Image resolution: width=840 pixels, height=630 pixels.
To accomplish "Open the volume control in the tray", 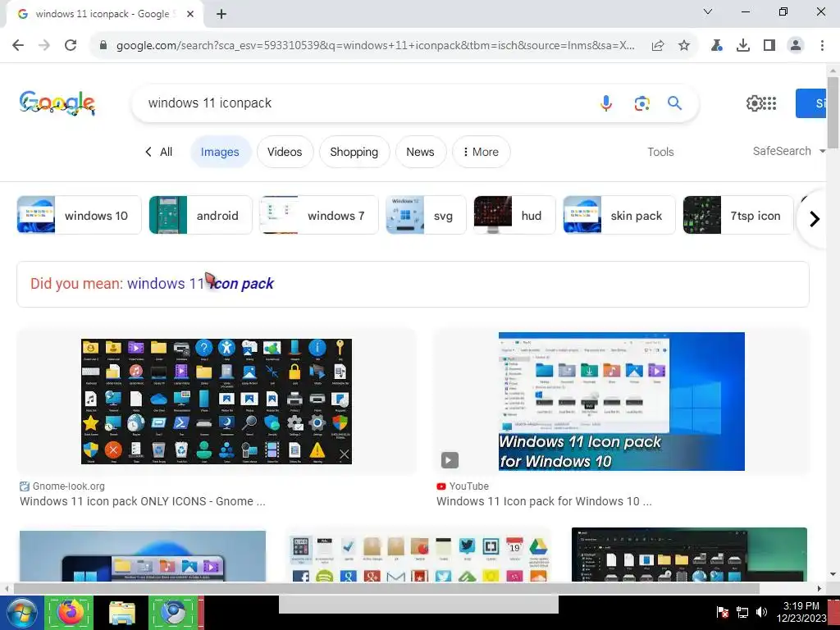I will tap(761, 612).
